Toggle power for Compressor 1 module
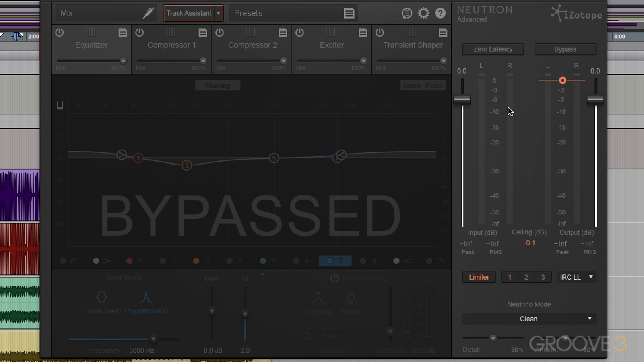 [140, 32]
